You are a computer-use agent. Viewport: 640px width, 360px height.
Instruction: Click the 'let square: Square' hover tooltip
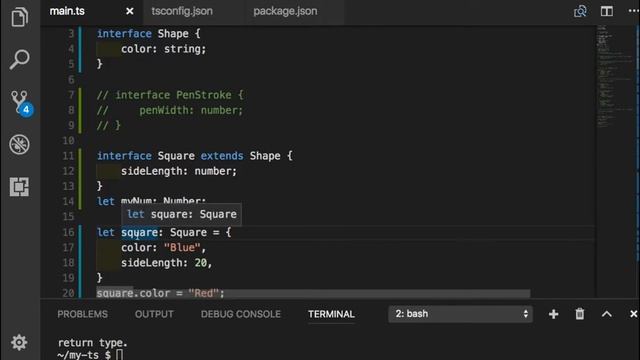tap(182, 214)
